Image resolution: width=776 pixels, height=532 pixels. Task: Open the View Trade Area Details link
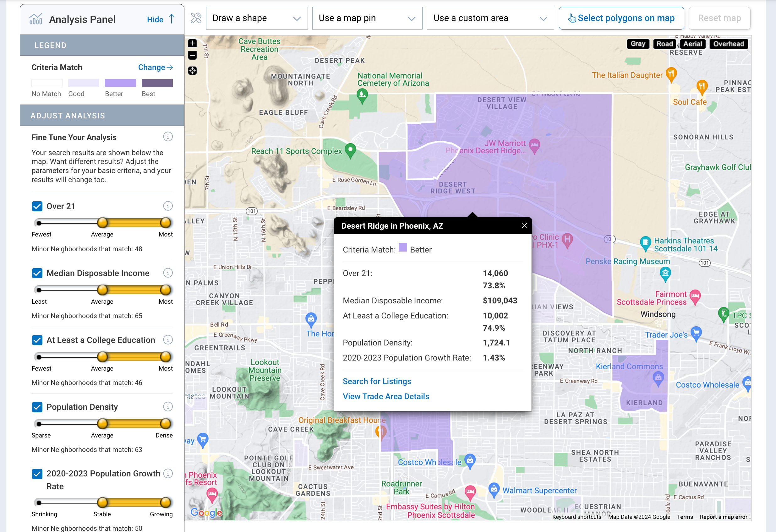(386, 396)
